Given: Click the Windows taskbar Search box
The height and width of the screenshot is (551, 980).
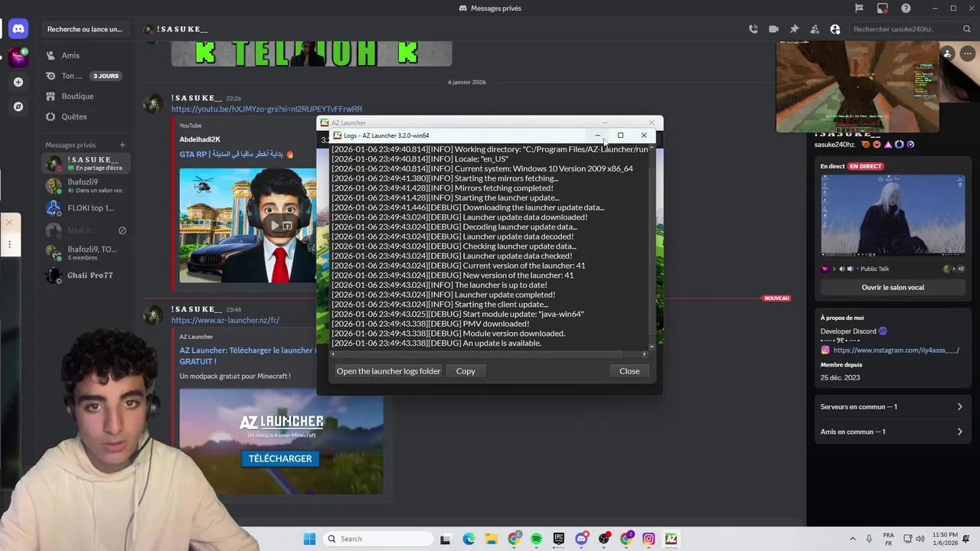Looking at the screenshot, I should pyautogui.click(x=377, y=539).
